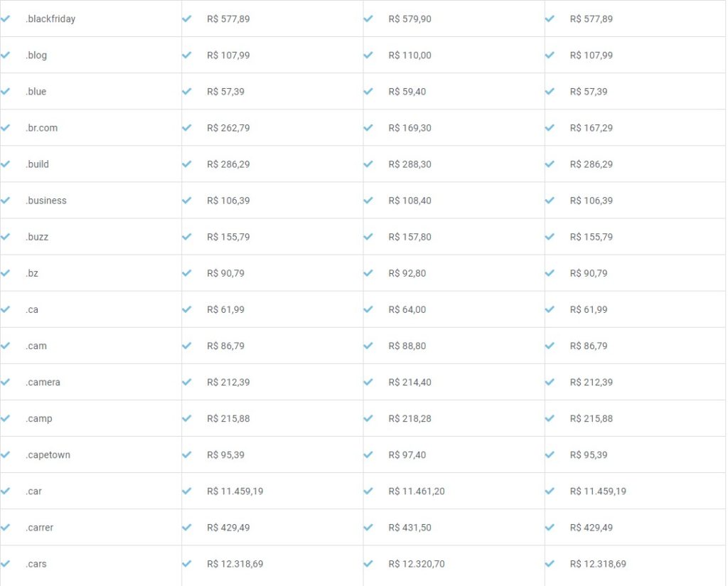Click the checkmark next to R$ 11.461,20
728x586 pixels.
[368, 491]
